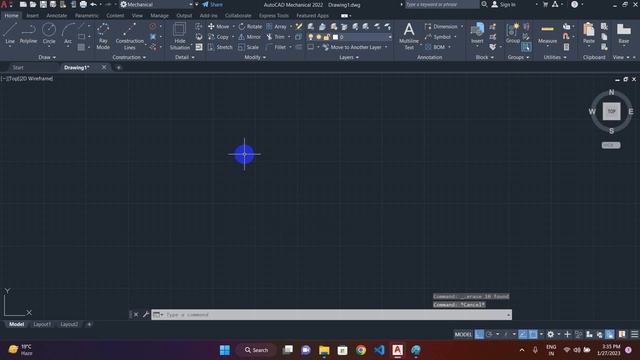
Task: Open the Multiline Text tool
Action: (x=409, y=36)
